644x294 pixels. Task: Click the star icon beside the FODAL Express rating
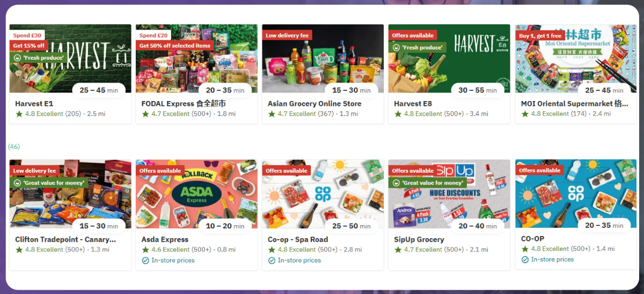coord(145,114)
